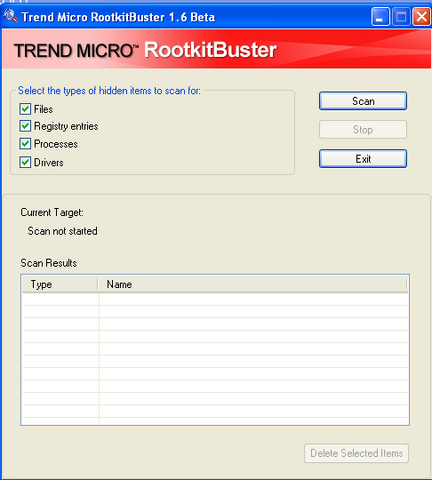The image size is (432, 480).
Task: Toggle the Registry entries checkbox
Action: (25, 126)
